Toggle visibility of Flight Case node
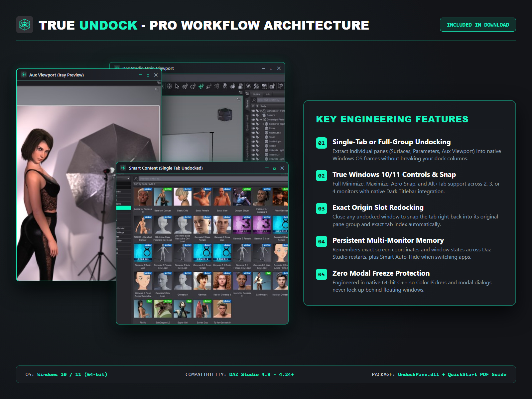The image size is (532, 399). tap(253, 133)
